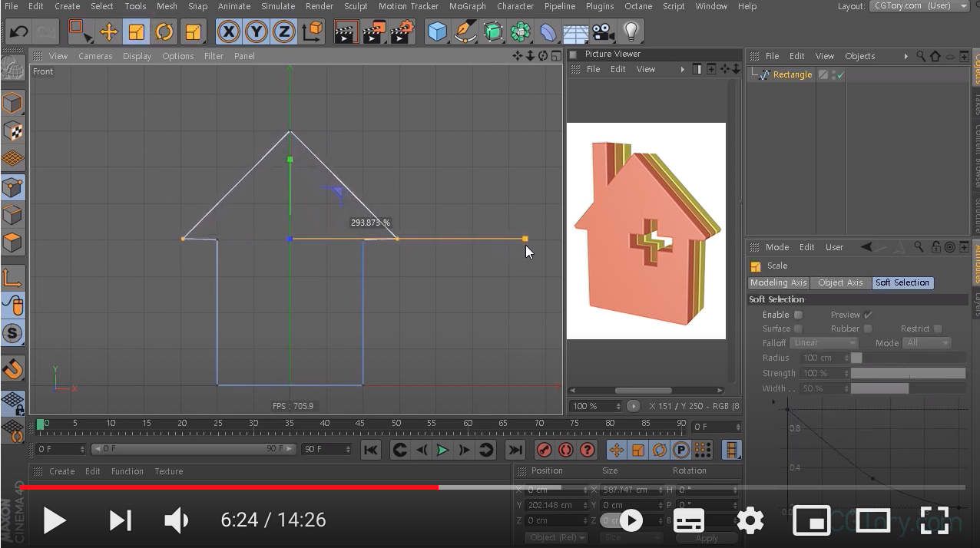Open the Mode All dropdown
The image size is (980, 548).
click(x=927, y=343)
